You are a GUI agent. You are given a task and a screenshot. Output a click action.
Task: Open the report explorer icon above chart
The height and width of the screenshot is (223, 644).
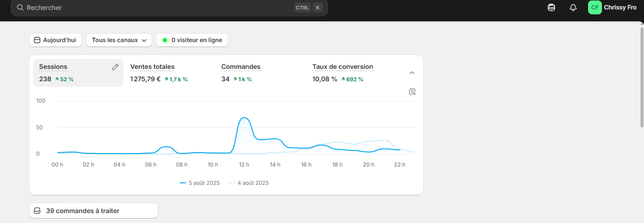pos(412,92)
